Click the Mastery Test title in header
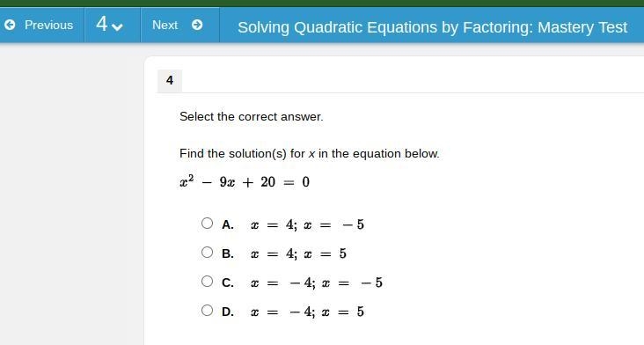Screen dimensions: 644x345 coord(432,27)
